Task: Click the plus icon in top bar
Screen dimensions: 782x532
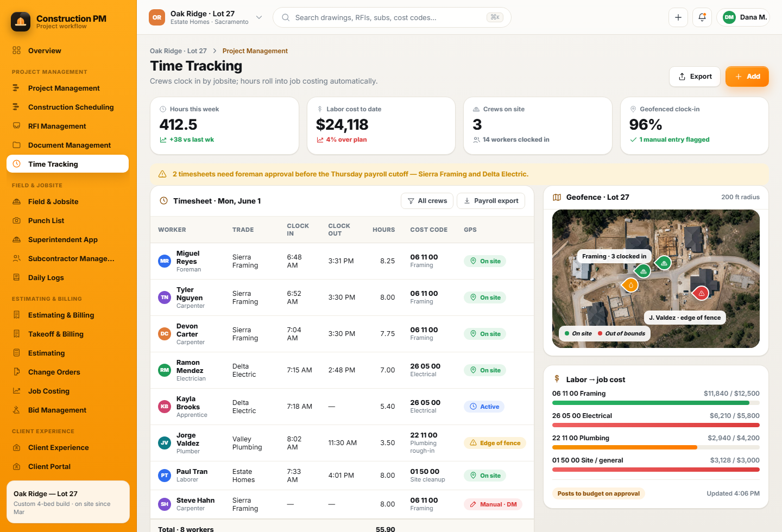Action: coord(678,17)
